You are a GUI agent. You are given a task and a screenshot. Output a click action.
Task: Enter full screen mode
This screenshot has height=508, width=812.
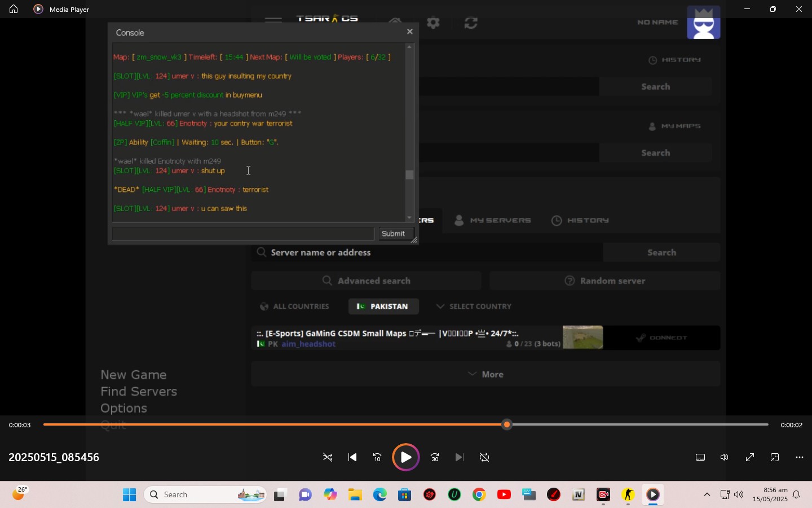pos(751,458)
